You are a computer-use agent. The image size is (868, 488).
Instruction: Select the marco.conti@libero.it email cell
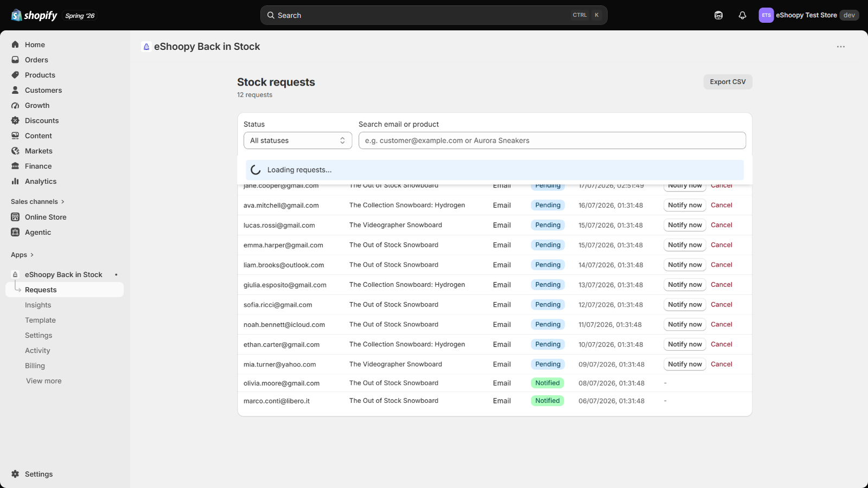tap(277, 401)
